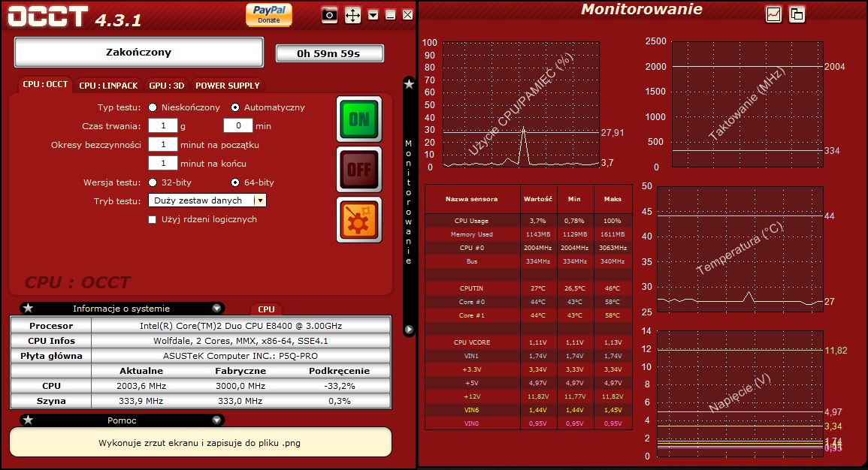Image resolution: width=868 pixels, height=470 pixels.
Task: Click the 333,9 MHz current bus value
Action: click(141, 401)
